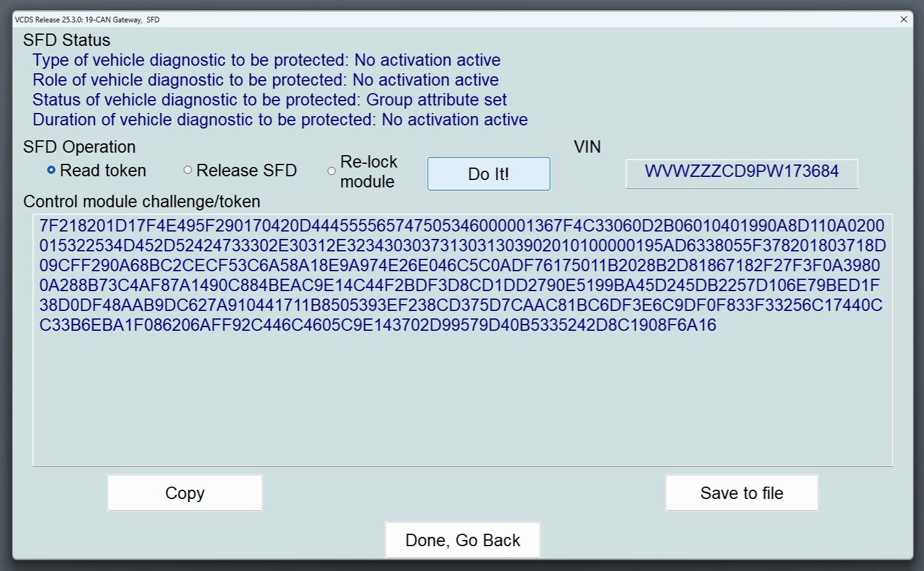Click the SFD Status heading
The height and width of the screenshot is (571, 924).
pyautogui.click(x=66, y=40)
